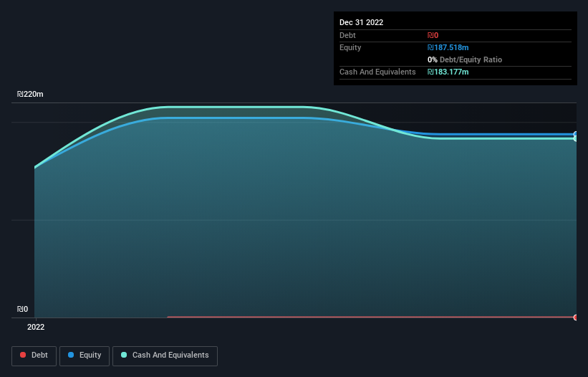
Task: Click the red ₪0 debt value
Action: (433, 35)
